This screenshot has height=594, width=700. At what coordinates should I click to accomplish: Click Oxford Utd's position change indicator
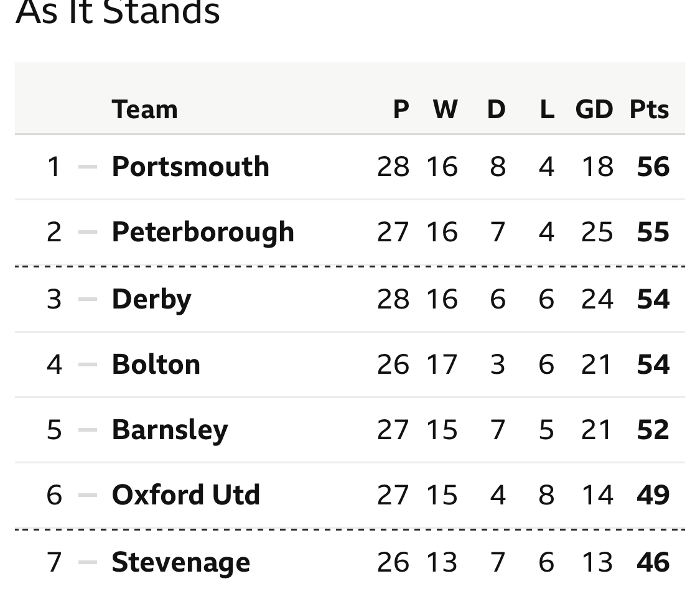tap(88, 495)
